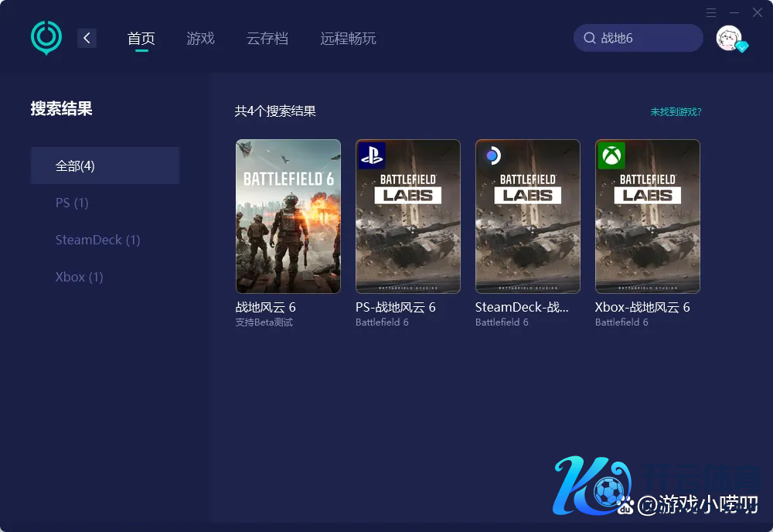Click the SteamDeck badge on the game cover
773x532 pixels.
[492, 155]
